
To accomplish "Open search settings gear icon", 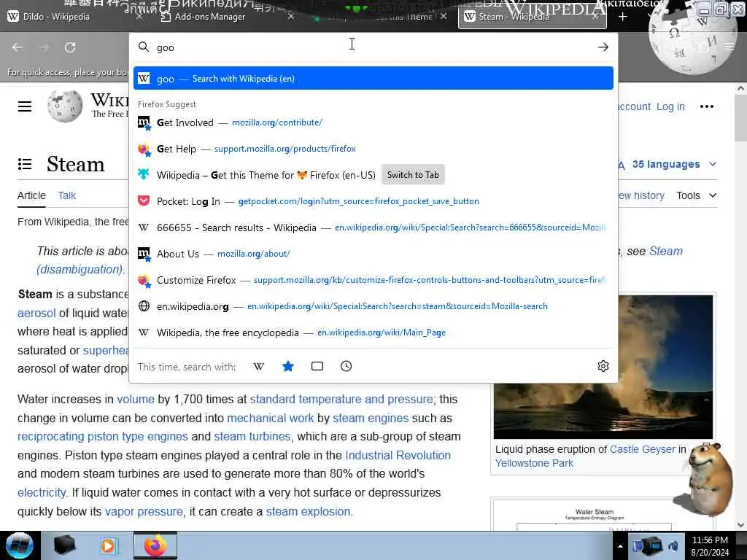I will pyautogui.click(x=603, y=366).
